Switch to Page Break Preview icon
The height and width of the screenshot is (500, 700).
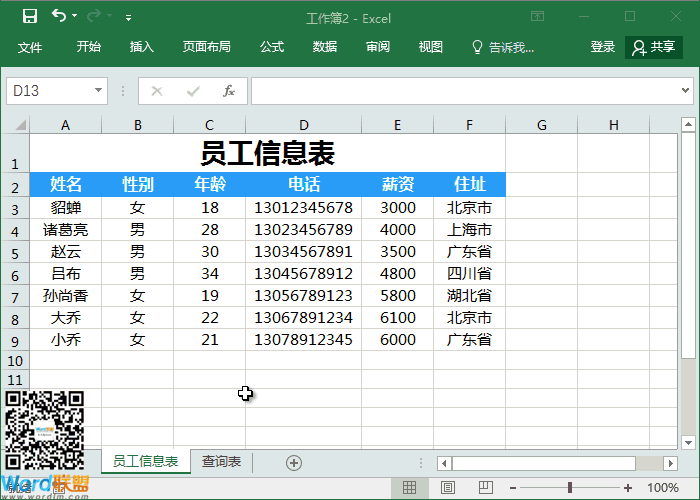pyautogui.click(x=486, y=488)
